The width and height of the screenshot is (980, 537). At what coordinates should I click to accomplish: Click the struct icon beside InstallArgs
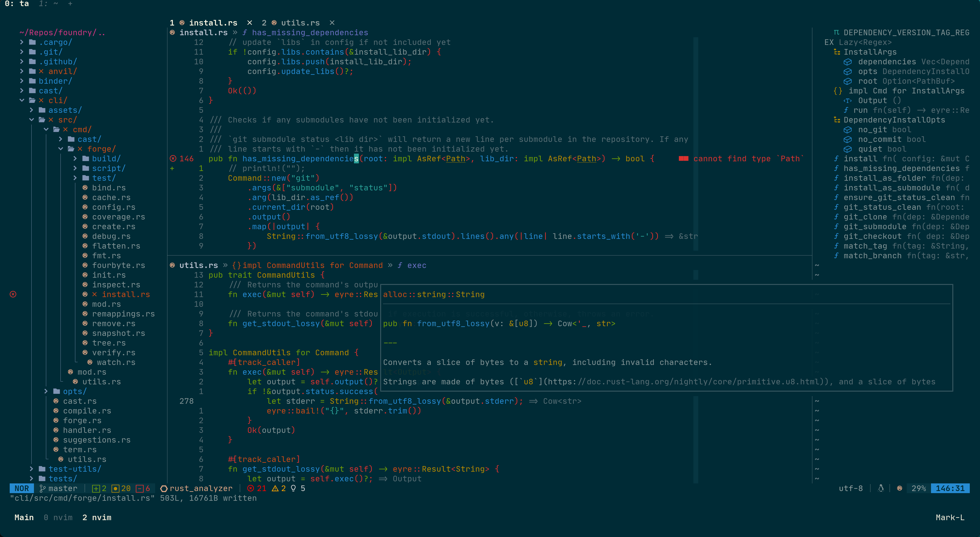[x=837, y=52]
